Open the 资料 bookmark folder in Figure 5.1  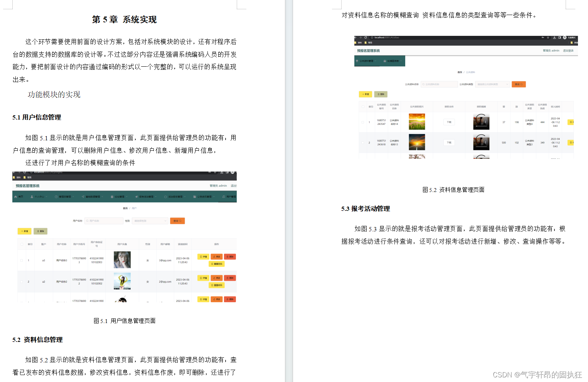pos(17,177)
